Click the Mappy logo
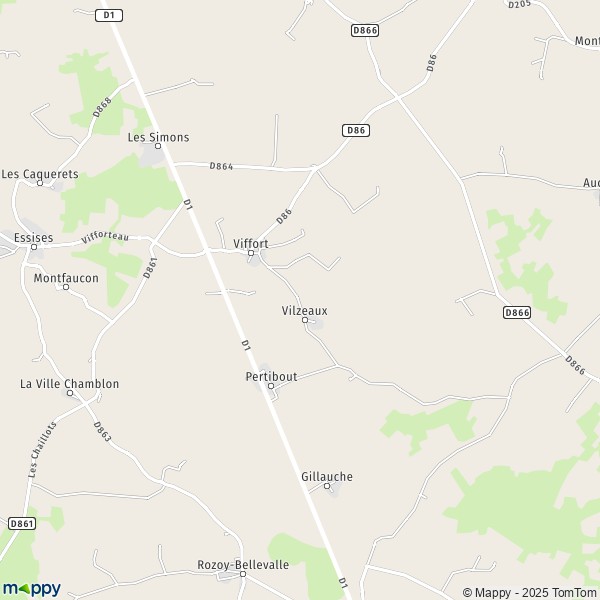The image size is (600, 600). point(32,589)
